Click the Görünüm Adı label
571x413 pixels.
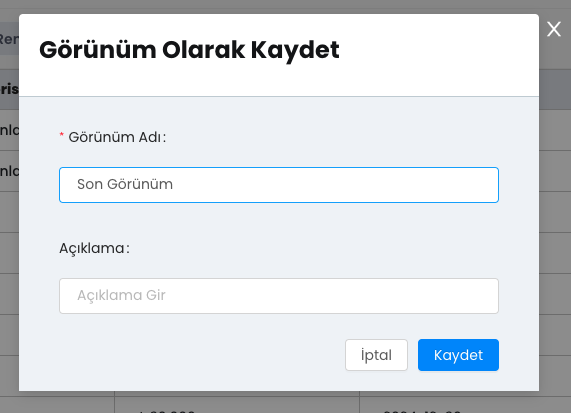tap(117, 137)
